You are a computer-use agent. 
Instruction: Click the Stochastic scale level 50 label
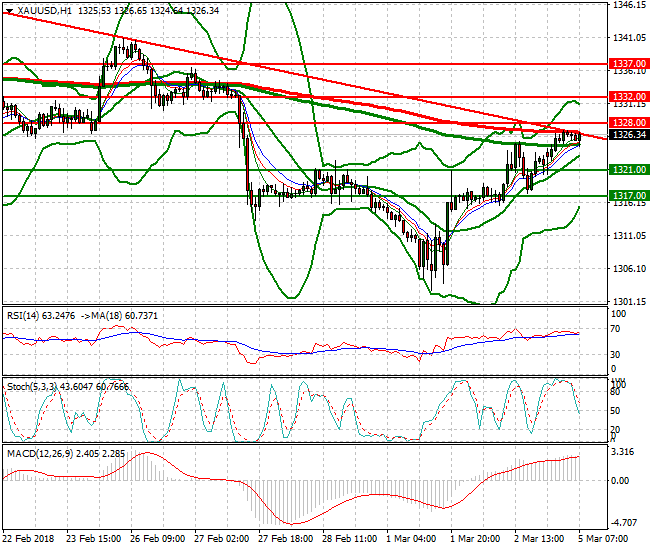pyautogui.click(x=616, y=411)
